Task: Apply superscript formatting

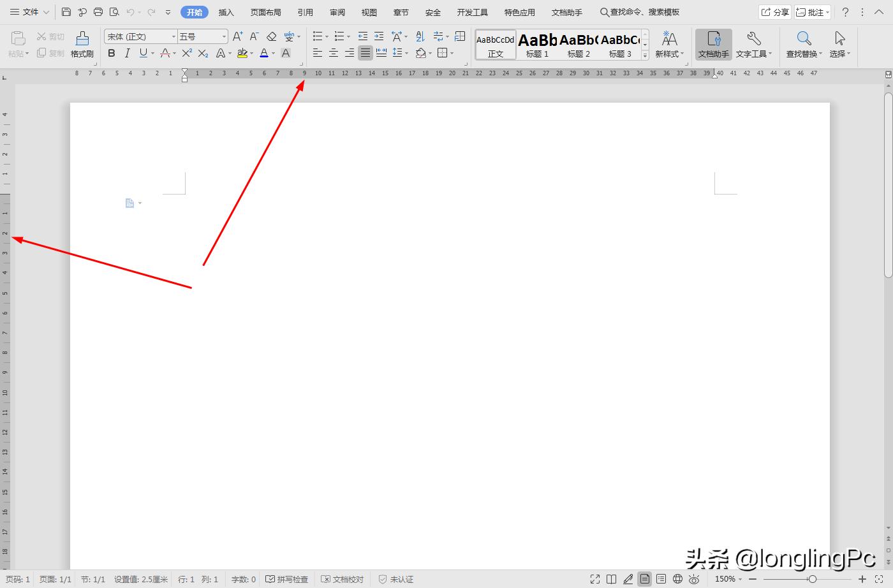Action: 187,54
